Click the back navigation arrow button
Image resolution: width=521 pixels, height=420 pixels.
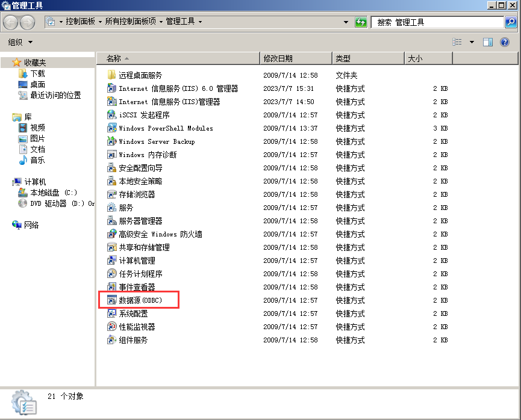(x=11, y=22)
